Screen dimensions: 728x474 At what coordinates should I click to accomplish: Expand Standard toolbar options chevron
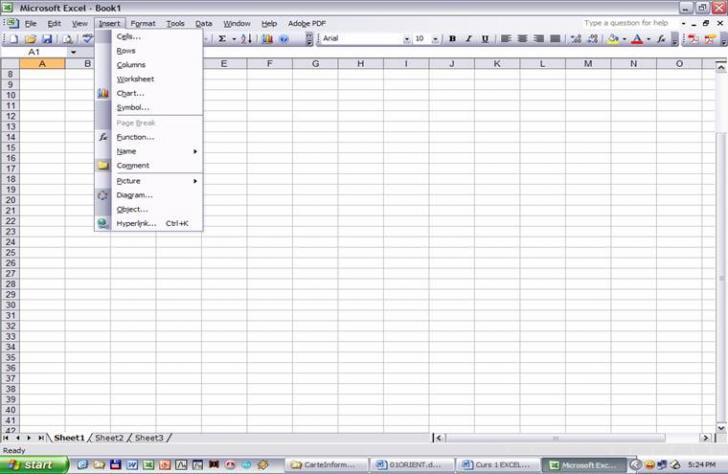(x=309, y=39)
